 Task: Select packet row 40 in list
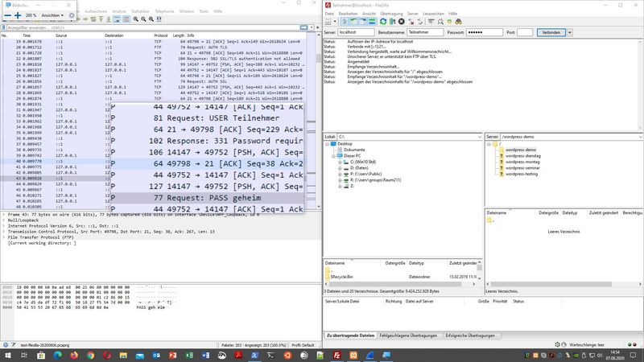pos(56,162)
